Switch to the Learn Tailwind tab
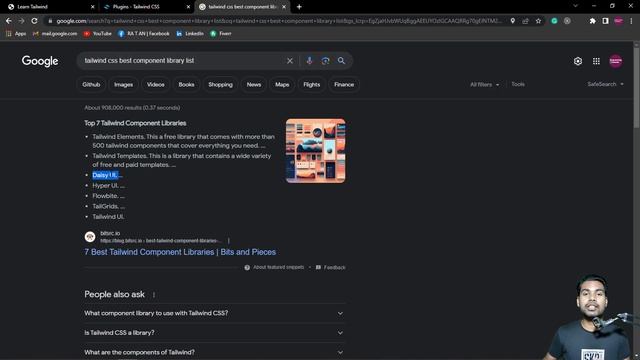The width and height of the screenshot is (640, 360). (x=49, y=7)
